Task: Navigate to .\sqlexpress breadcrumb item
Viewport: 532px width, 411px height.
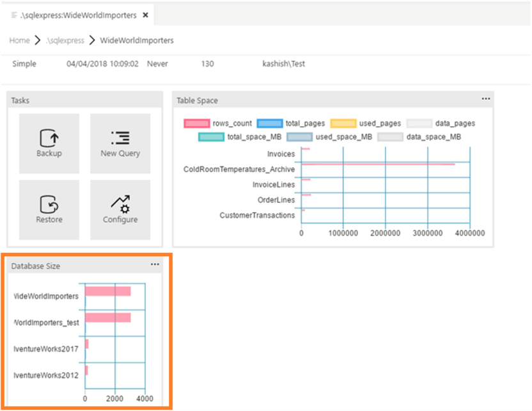Action: coord(64,40)
